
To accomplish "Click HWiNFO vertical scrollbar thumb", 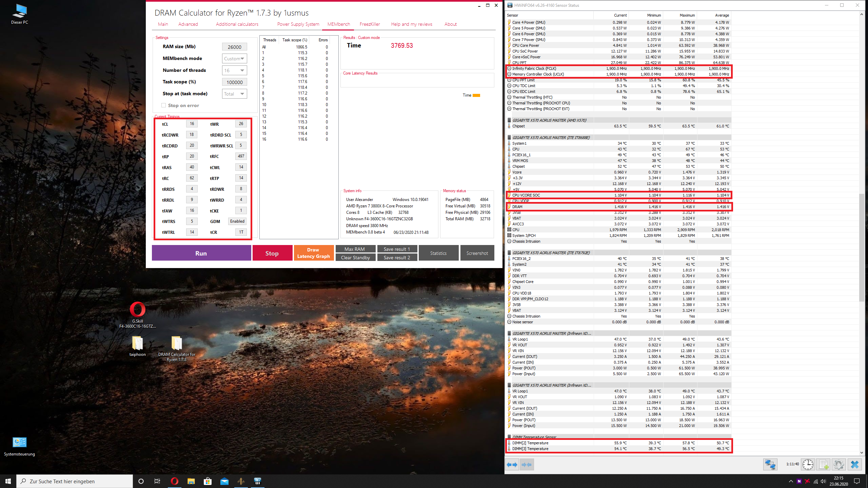I will [862, 247].
